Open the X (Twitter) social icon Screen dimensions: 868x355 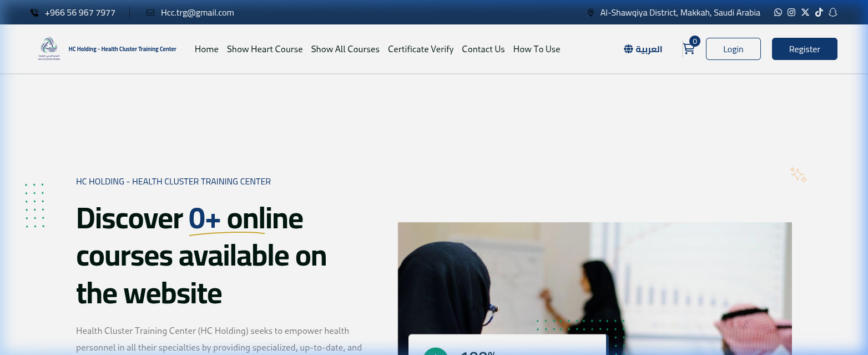coord(805,12)
